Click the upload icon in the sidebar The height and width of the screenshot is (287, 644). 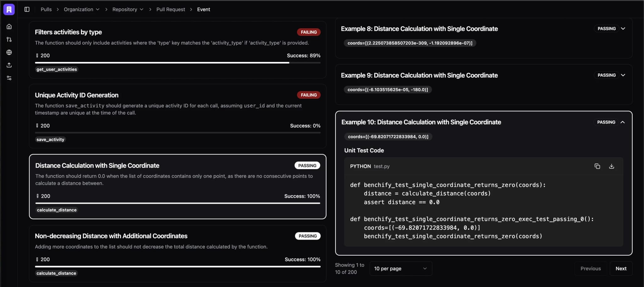[9, 65]
